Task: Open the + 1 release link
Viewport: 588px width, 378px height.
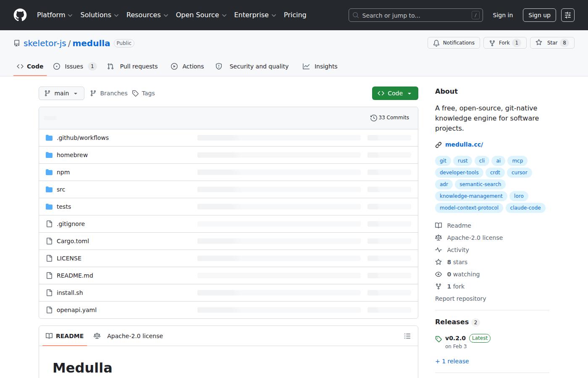Action: pyautogui.click(x=452, y=361)
